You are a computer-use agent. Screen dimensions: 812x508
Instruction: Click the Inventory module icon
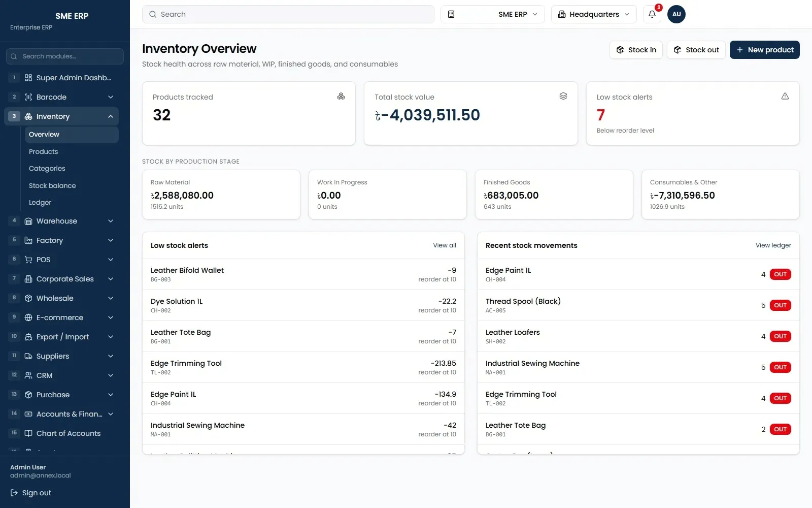click(x=28, y=116)
